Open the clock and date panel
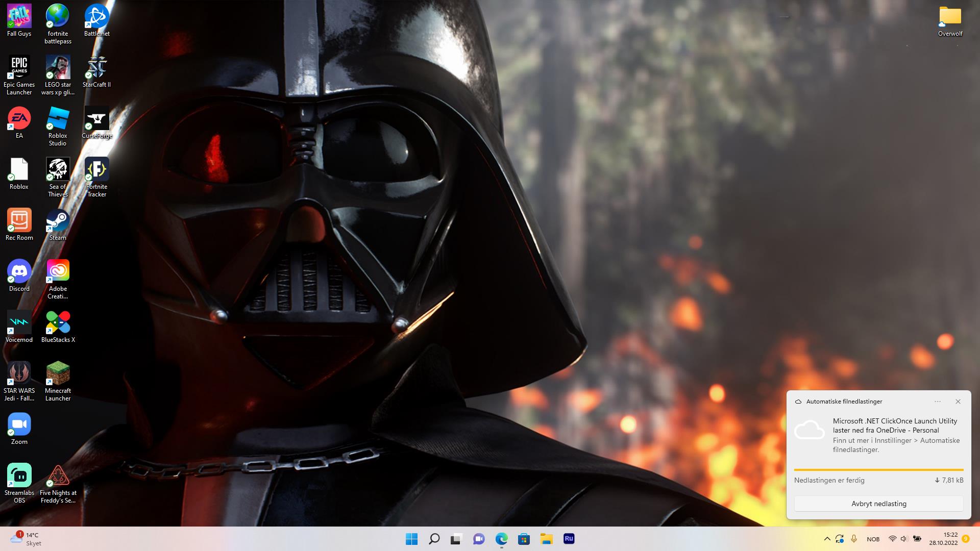Screen dimensions: 980x551 click(x=943, y=539)
